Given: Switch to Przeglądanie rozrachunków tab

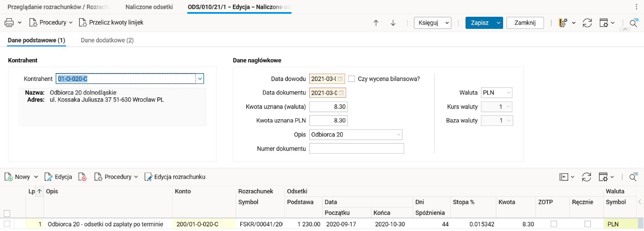Looking at the screenshot, I should click(59, 7).
